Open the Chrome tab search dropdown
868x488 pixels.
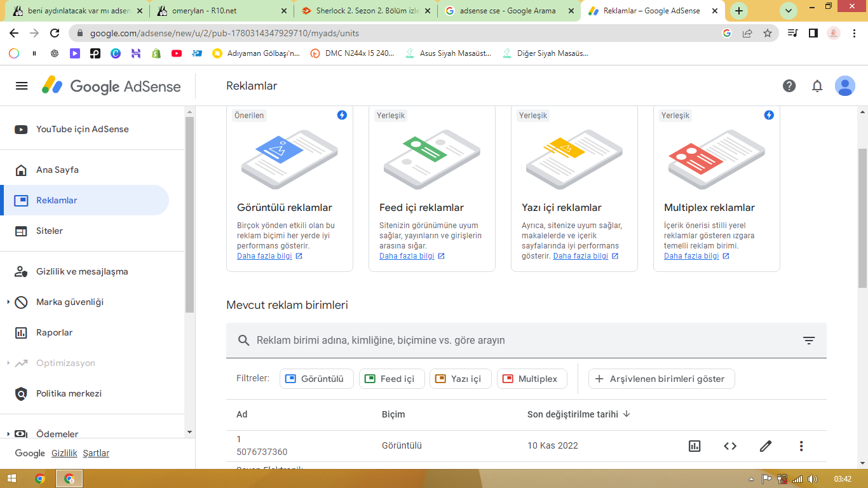pos(789,11)
